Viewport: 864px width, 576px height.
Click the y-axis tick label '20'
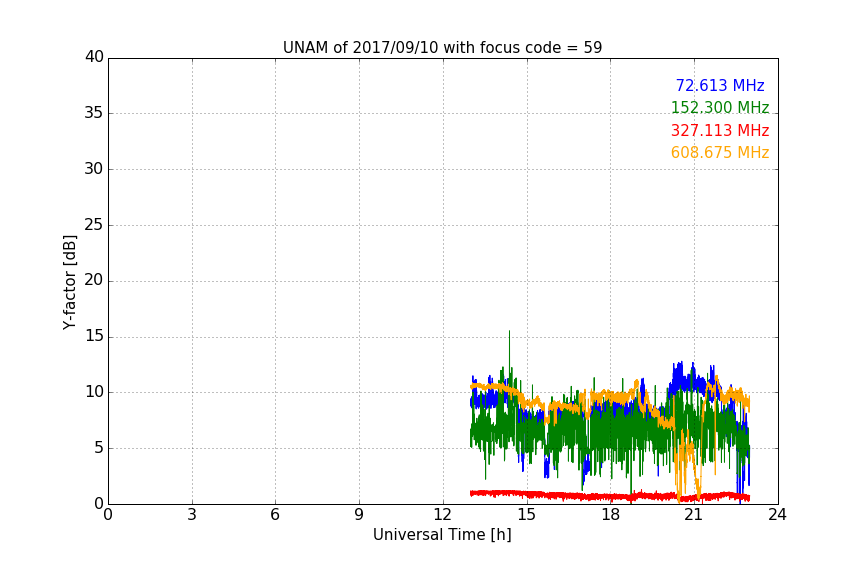tap(94, 281)
